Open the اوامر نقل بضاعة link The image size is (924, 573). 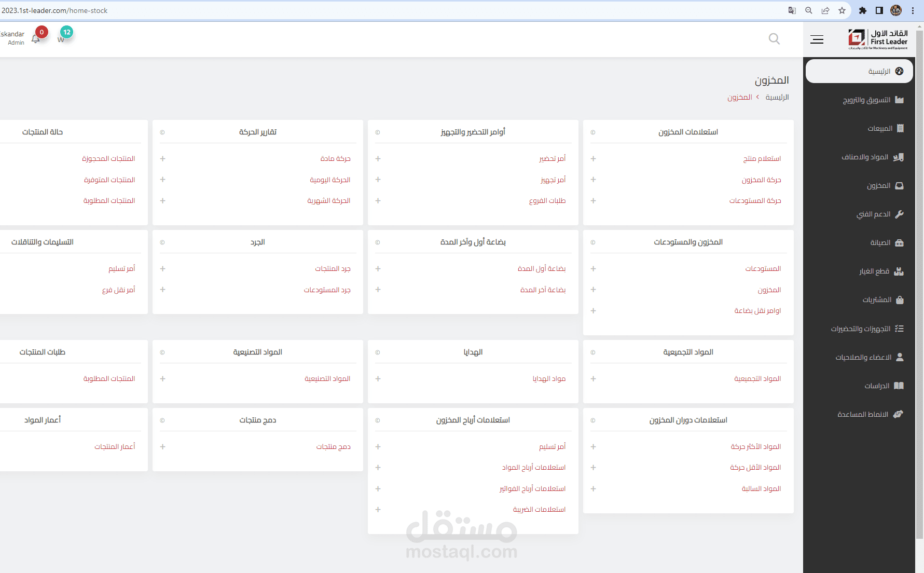click(x=757, y=310)
